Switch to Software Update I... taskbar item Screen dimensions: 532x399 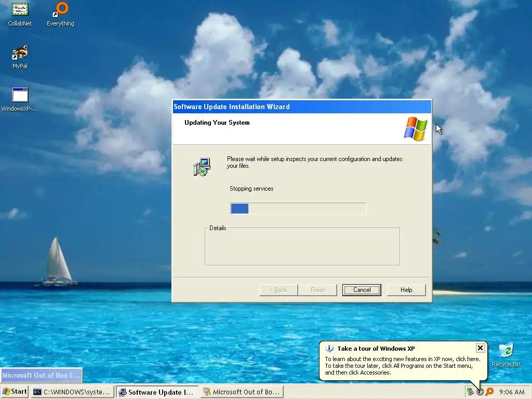pyautogui.click(x=157, y=392)
